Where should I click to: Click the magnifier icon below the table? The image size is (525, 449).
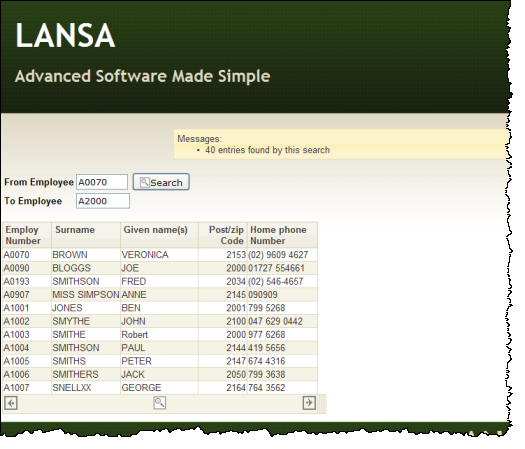159,402
